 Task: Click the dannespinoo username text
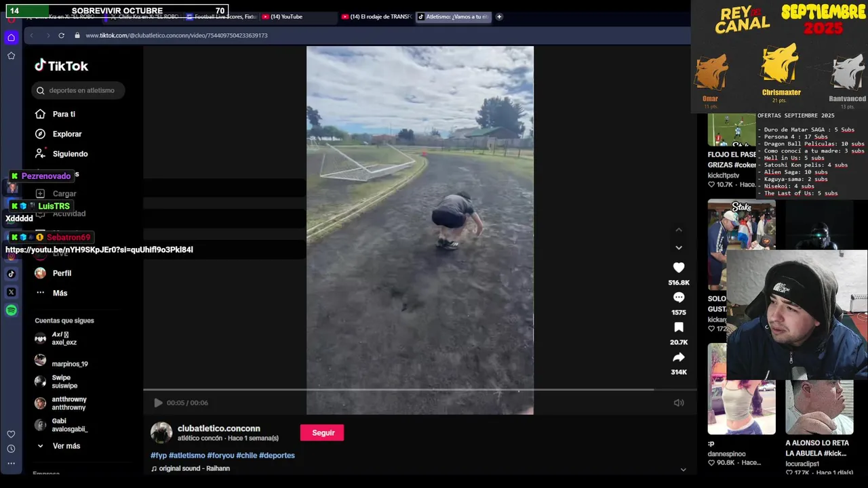point(726,454)
